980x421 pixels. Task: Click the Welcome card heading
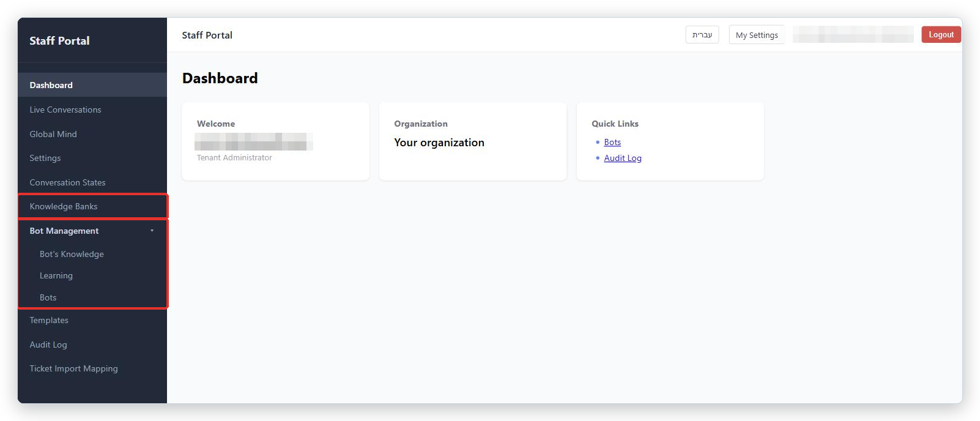click(216, 124)
